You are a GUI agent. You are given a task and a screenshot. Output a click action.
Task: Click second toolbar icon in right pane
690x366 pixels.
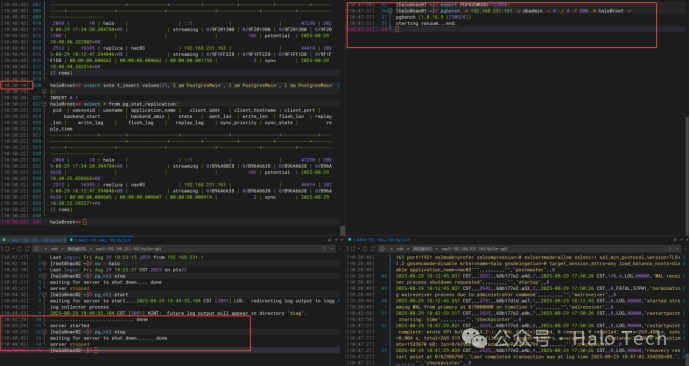coord(365,249)
